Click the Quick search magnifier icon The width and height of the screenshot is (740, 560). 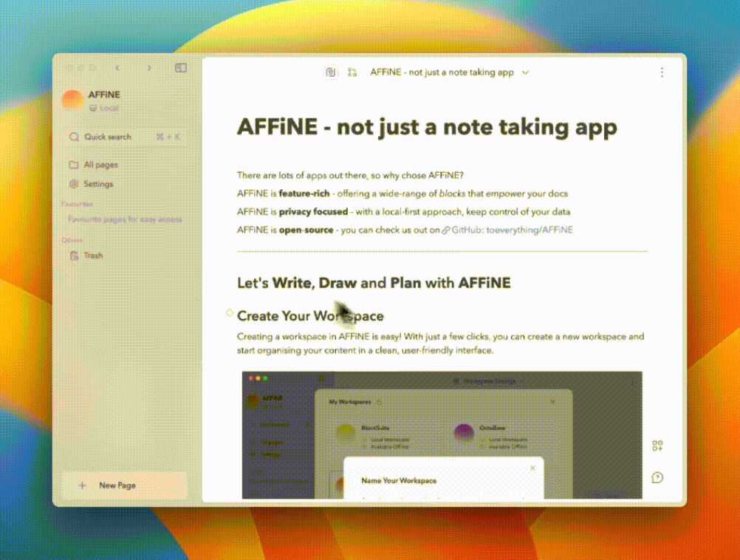coord(74,137)
